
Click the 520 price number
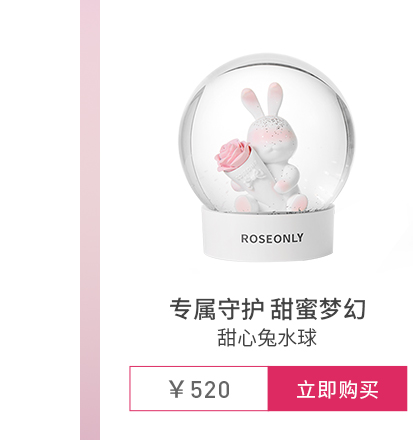(x=210, y=389)
